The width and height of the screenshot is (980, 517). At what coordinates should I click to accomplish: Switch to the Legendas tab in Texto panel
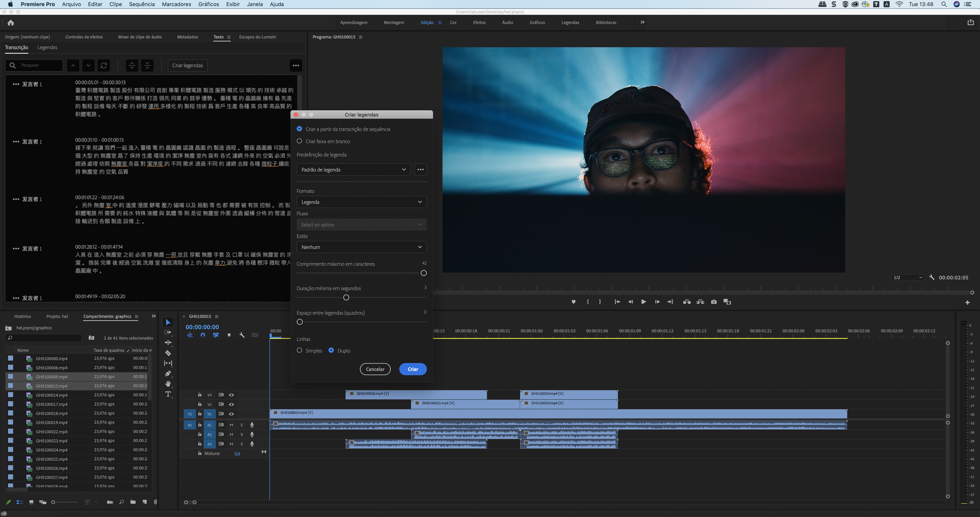click(x=47, y=47)
